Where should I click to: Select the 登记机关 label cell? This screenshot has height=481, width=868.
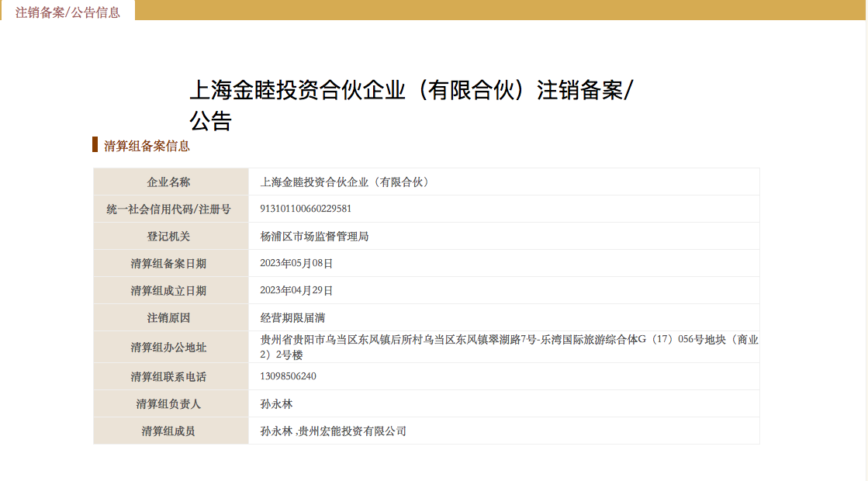click(x=169, y=237)
